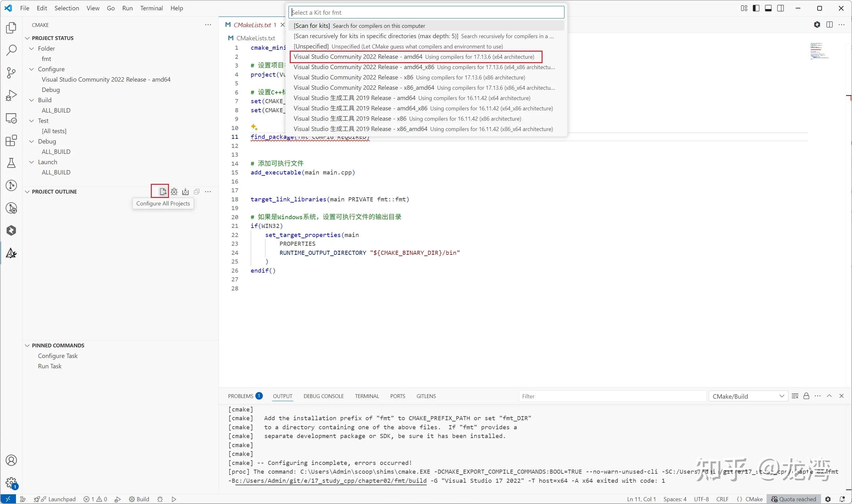Image resolution: width=852 pixels, height=504 pixels.
Task: Click the Run Task pinned command
Action: (50, 366)
